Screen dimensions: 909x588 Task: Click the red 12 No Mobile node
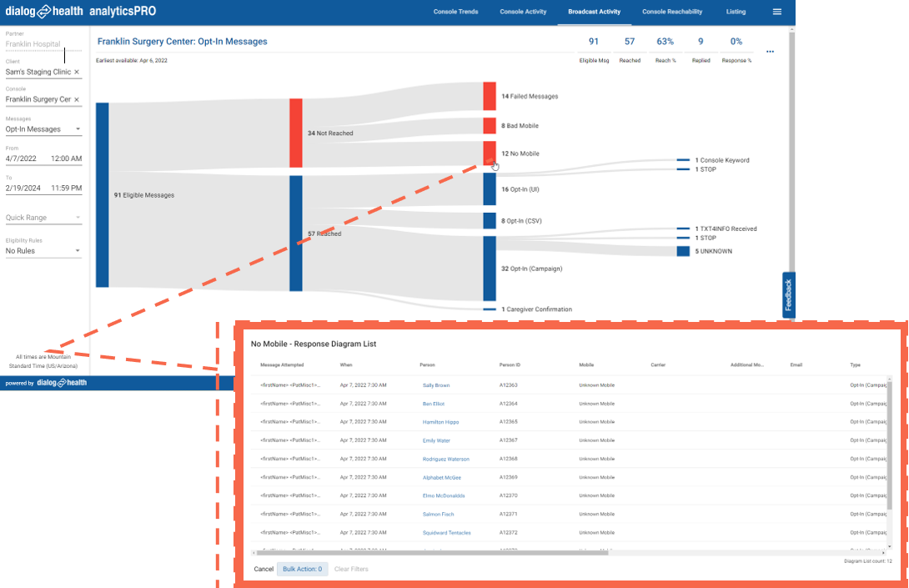490,153
